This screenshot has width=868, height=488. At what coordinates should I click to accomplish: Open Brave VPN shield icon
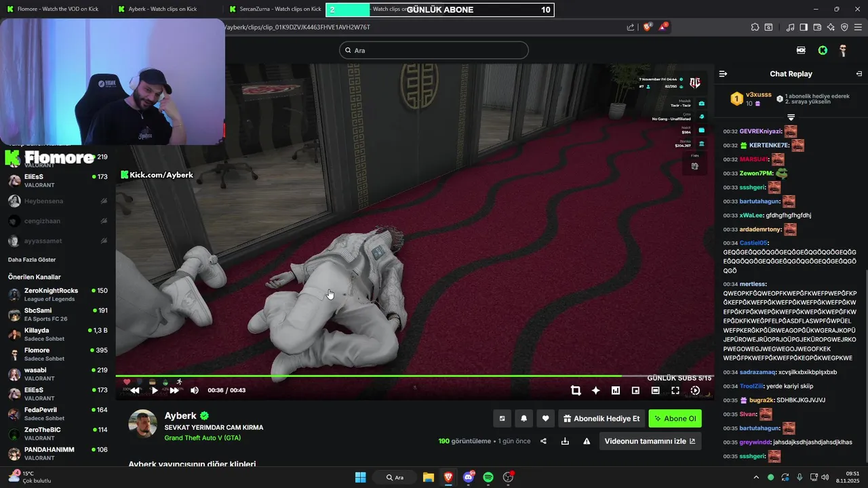(x=844, y=27)
